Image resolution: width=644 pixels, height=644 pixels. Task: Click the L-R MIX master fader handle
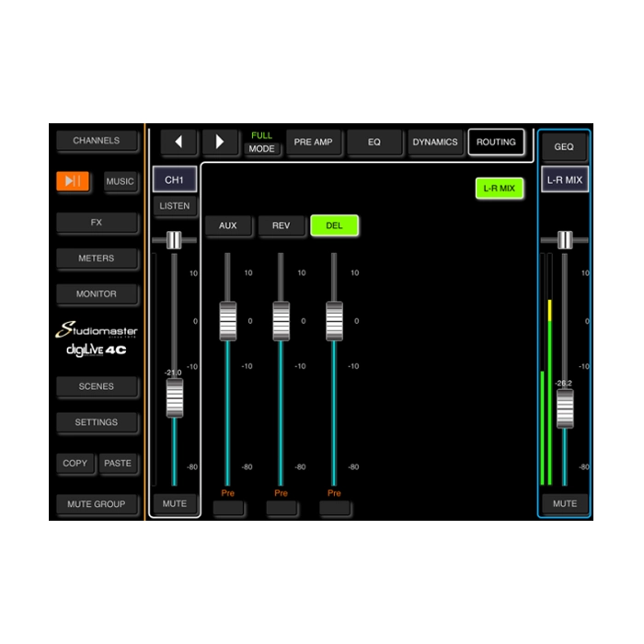(x=565, y=408)
